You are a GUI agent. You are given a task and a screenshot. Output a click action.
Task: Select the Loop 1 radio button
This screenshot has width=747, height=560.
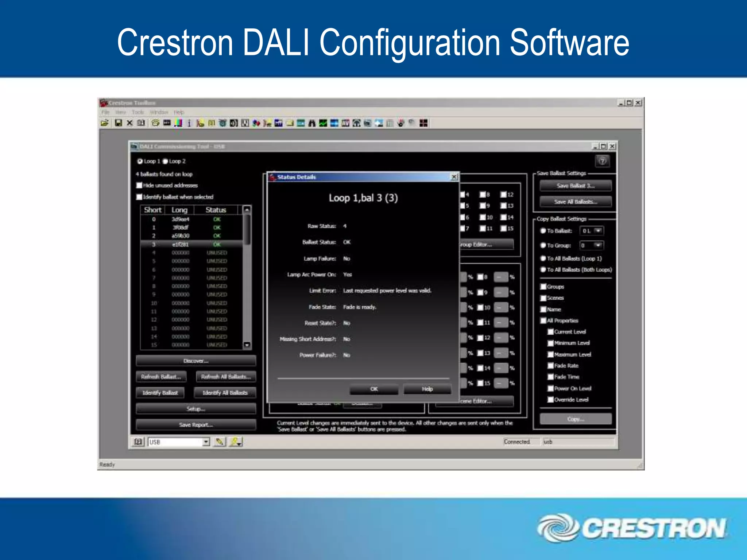140,161
